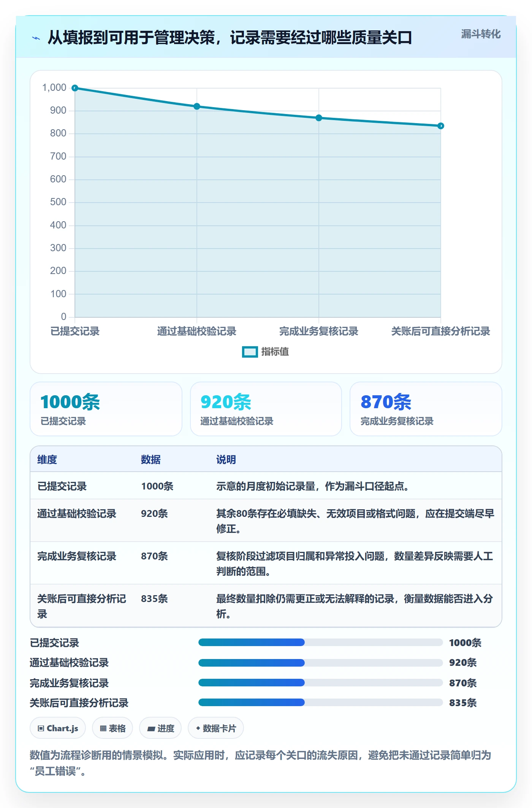
Task: Click the 已提交记录 data point on chart
Action: (x=75, y=88)
